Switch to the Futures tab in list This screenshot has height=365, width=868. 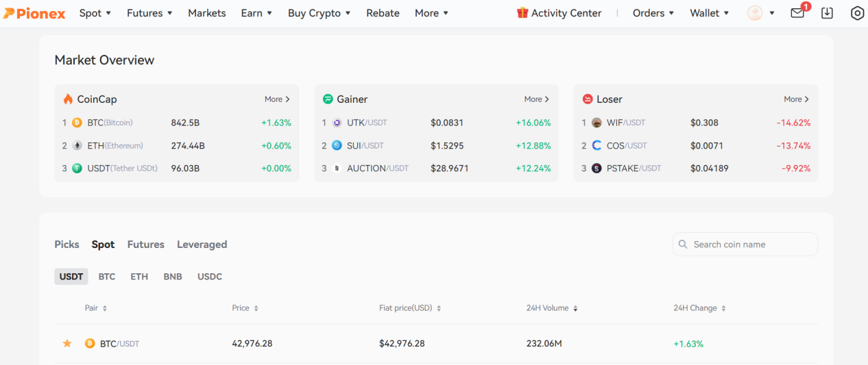point(146,244)
